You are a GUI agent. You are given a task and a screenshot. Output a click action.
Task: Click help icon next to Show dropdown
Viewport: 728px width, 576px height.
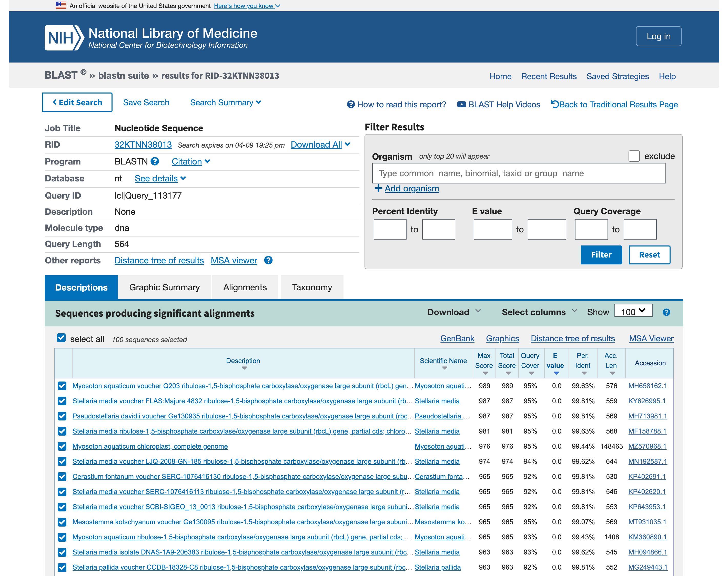click(666, 312)
